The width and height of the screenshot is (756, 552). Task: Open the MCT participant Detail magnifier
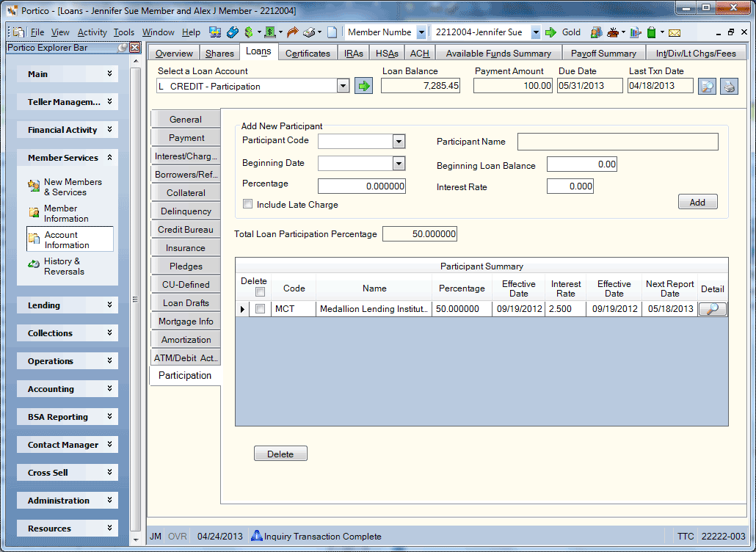click(x=712, y=309)
